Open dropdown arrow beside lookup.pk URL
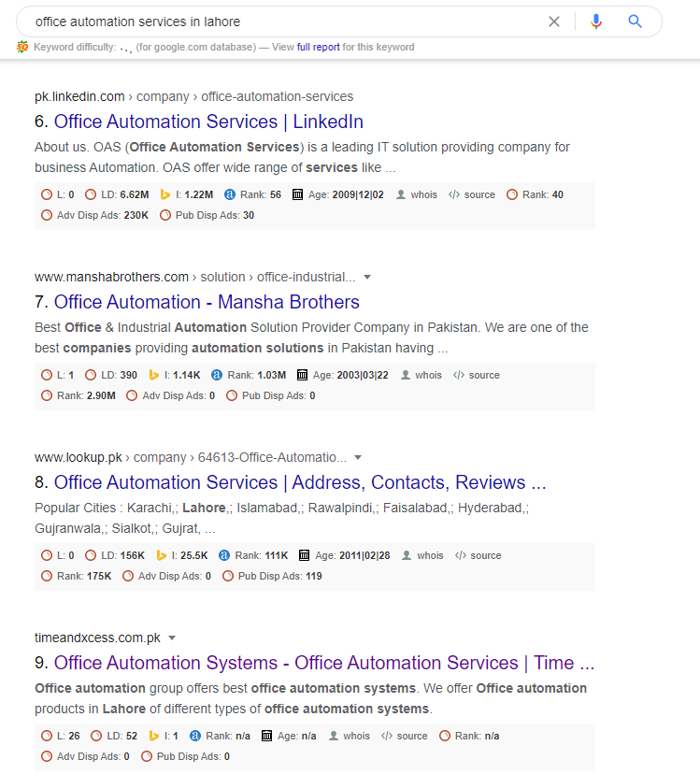 (x=358, y=457)
